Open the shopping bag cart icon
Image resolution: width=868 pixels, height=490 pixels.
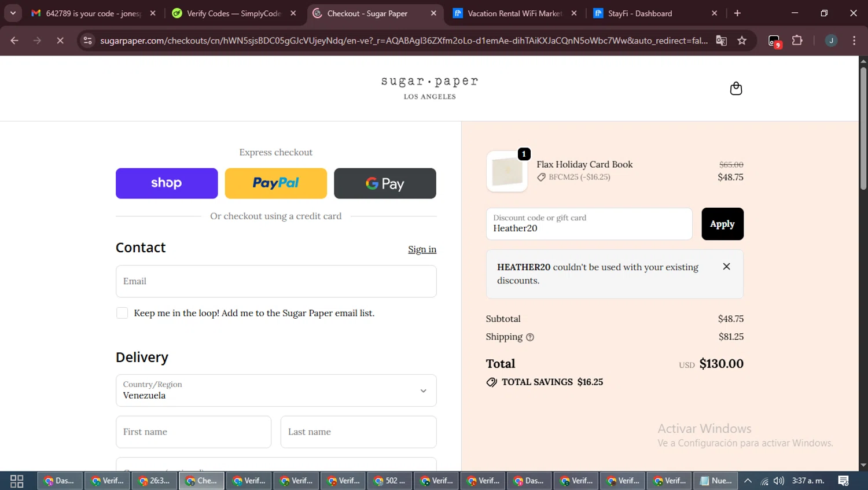coord(735,89)
